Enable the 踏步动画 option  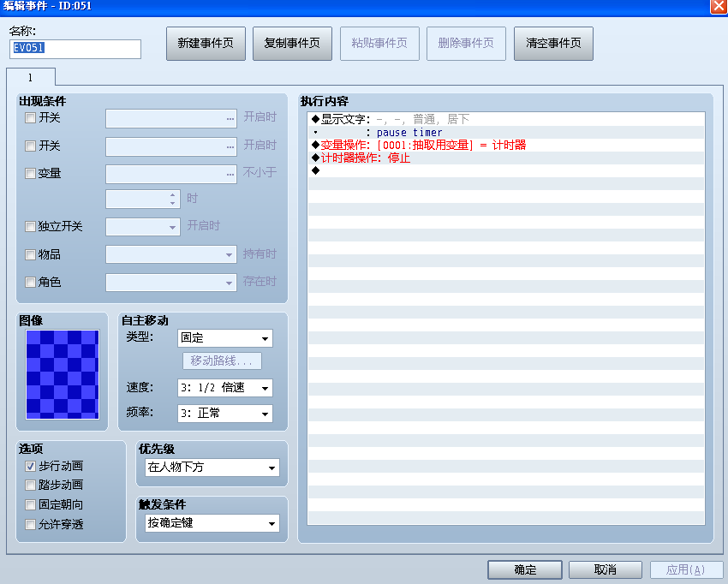coord(30,486)
